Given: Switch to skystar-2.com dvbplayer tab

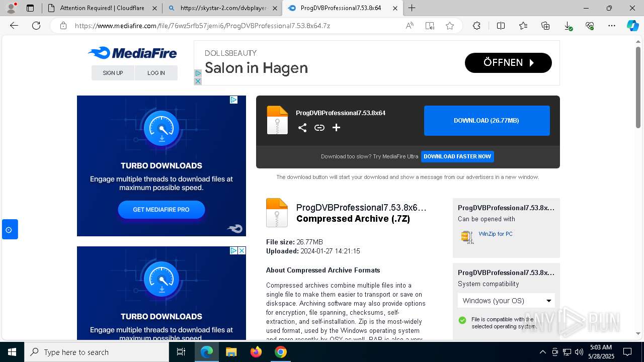Looking at the screenshot, I should pyautogui.click(x=224, y=8).
